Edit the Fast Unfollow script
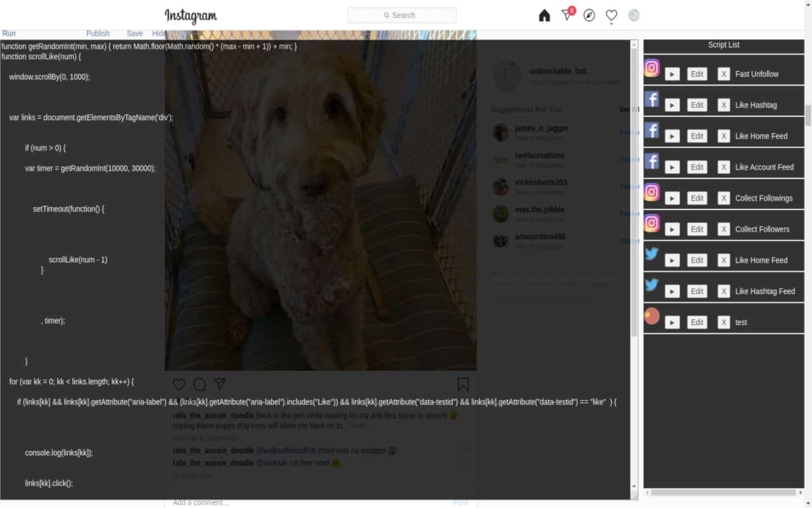Viewport: 812px width, 508px height. [697, 74]
